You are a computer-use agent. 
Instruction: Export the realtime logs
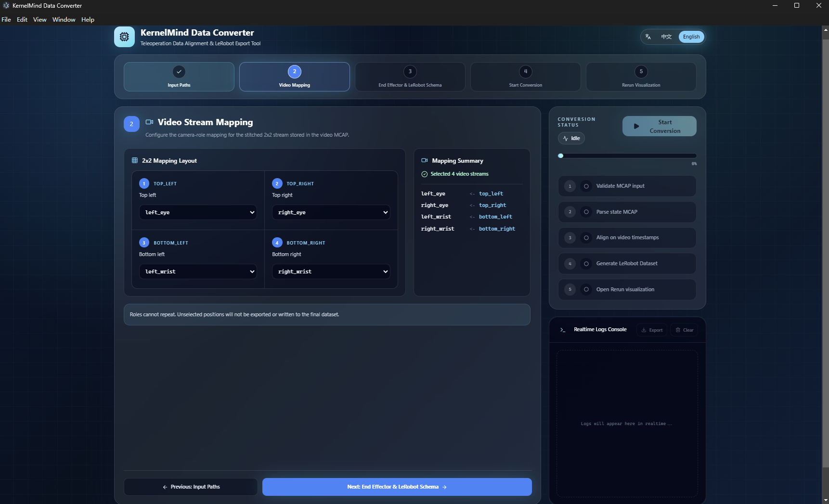[x=652, y=330]
